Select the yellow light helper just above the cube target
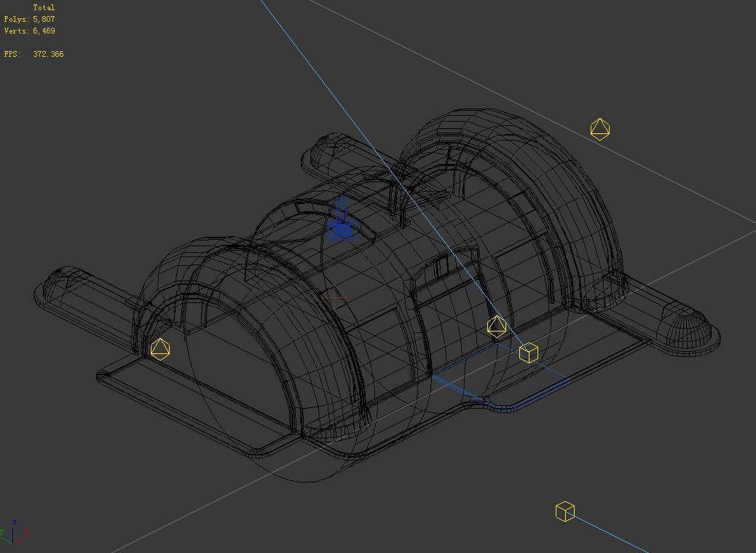Image resolution: width=756 pixels, height=553 pixels. point(497,326)
